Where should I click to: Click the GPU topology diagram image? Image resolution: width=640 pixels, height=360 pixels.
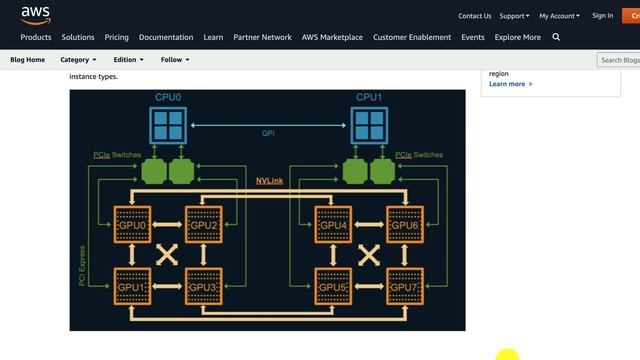tap(267, 210)
